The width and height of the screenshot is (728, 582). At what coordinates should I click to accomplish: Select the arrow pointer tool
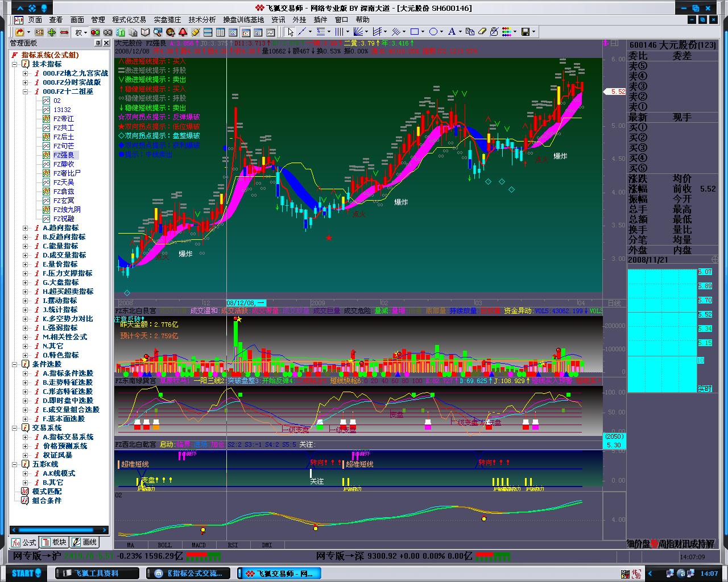point(291,32)
